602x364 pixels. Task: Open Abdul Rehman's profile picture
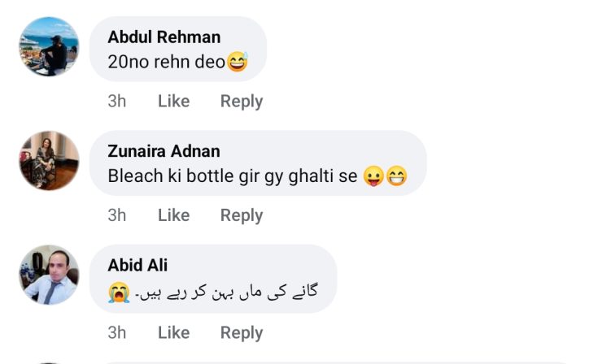pyautogui.click(x=49, y=47)
